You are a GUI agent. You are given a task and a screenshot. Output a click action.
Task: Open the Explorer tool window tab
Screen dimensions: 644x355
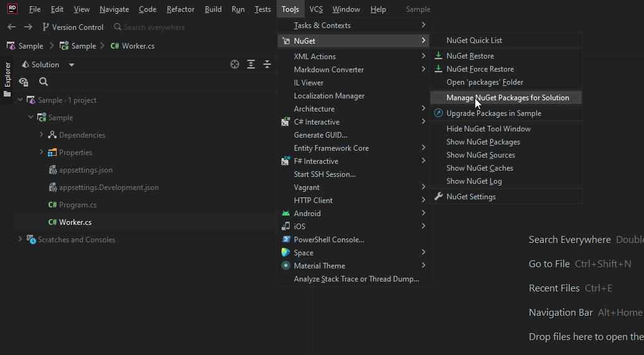(x=7, y=80)
